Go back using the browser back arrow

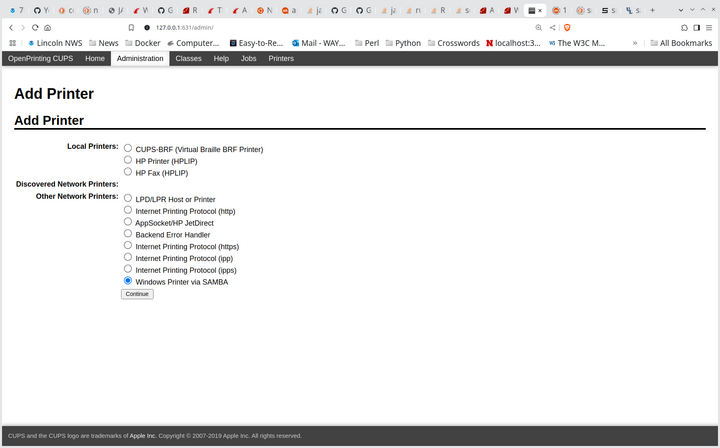[x=11, y=28]
